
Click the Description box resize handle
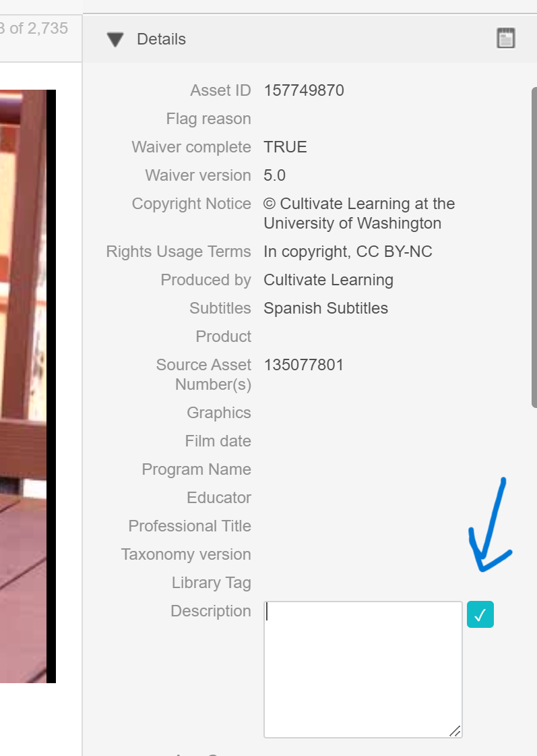455,731
